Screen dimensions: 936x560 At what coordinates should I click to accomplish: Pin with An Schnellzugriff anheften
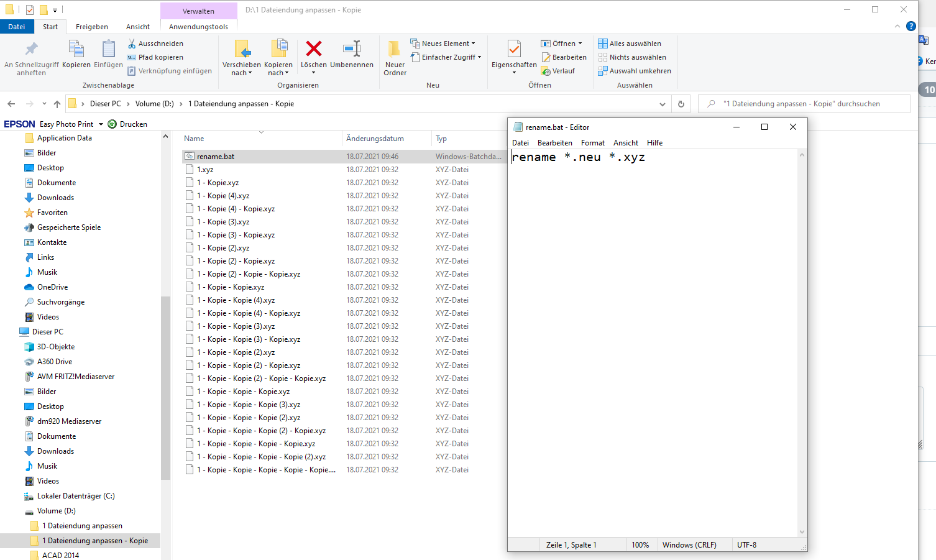pos(31,50)
